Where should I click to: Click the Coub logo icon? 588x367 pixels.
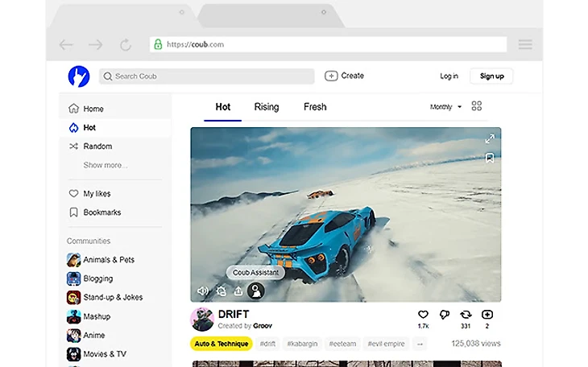tap(79, 76)
